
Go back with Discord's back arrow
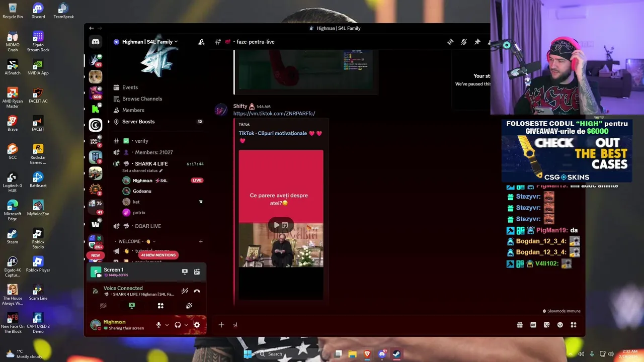[x=91, y=28]
